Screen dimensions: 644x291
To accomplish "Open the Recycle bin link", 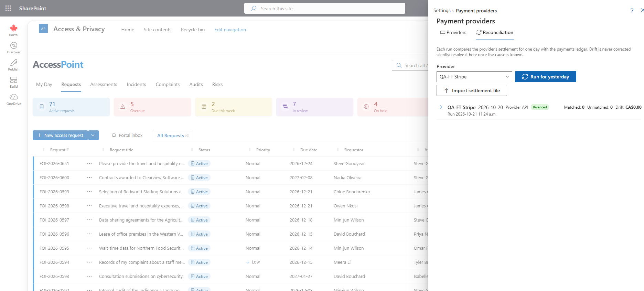I will tap(193, 30).
